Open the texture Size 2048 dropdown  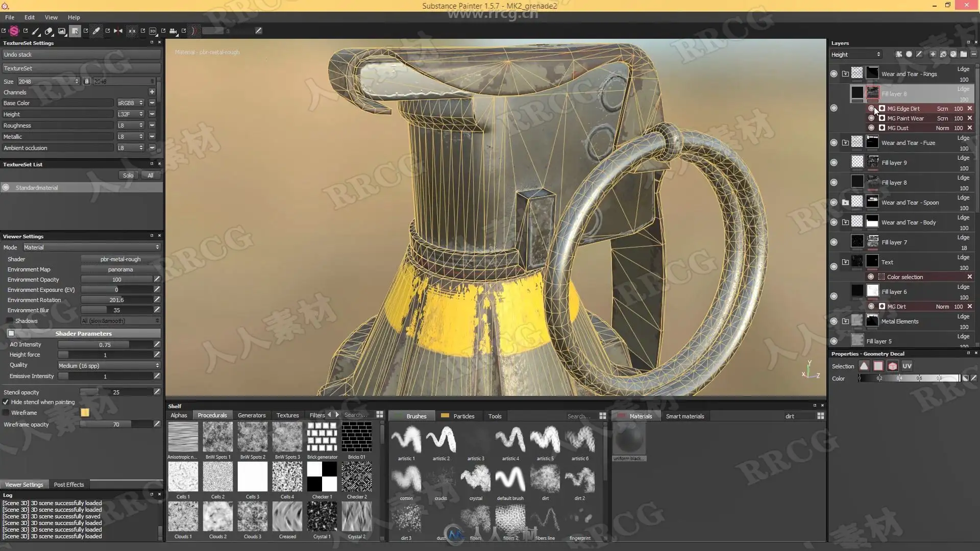tap(48, 82)
